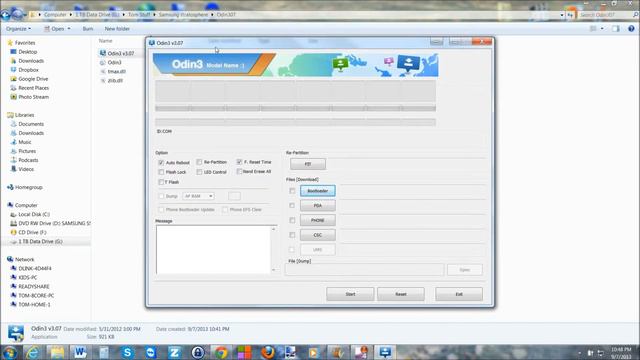Open Firefox from taskbar

(268, 352)
